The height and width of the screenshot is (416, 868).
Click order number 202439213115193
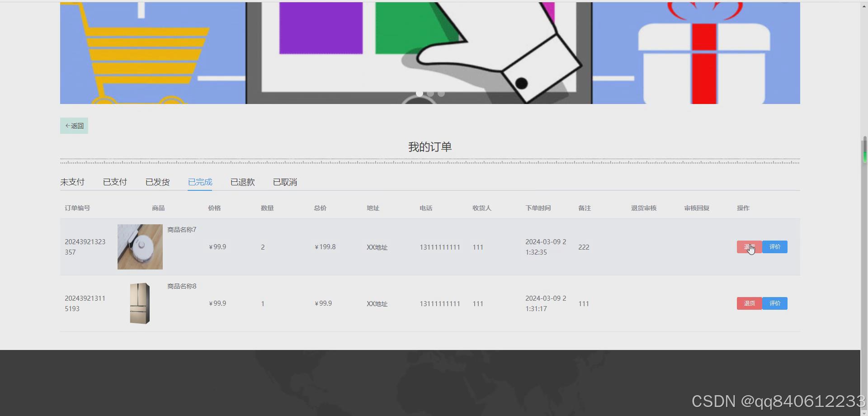coord(85,303)
